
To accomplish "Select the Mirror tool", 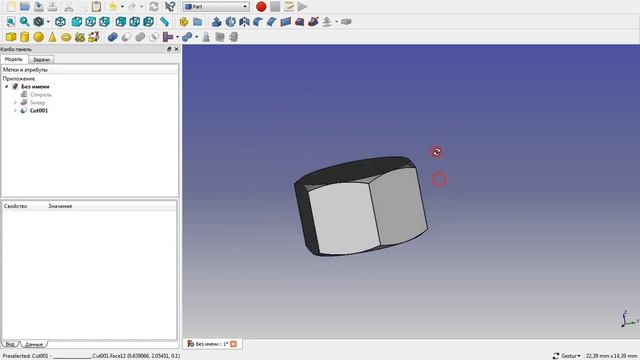I will 244,22.
